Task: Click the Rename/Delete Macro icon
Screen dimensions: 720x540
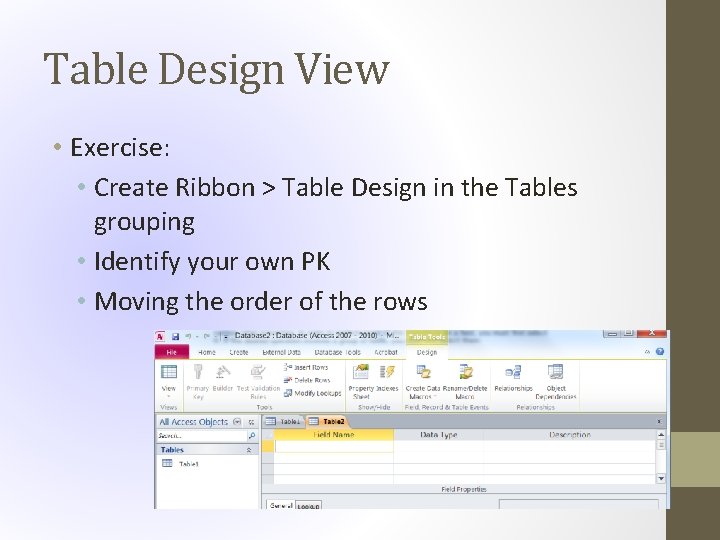Action: coord(466,372)
